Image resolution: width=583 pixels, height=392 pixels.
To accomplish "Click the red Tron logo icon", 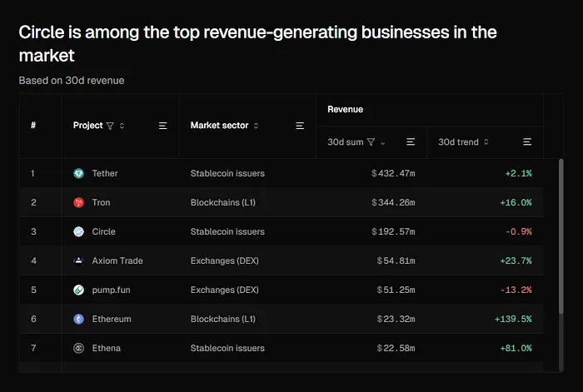I will coord(78,202).
